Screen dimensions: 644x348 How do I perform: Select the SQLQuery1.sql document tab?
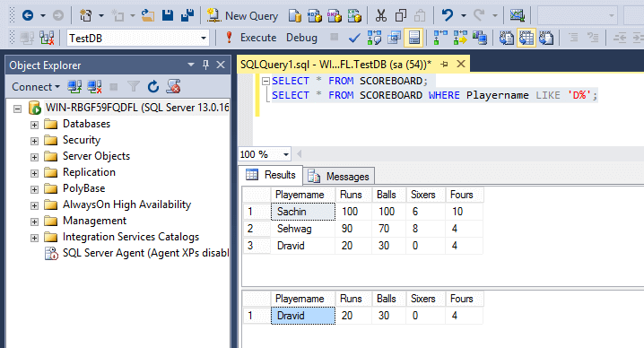335,64
